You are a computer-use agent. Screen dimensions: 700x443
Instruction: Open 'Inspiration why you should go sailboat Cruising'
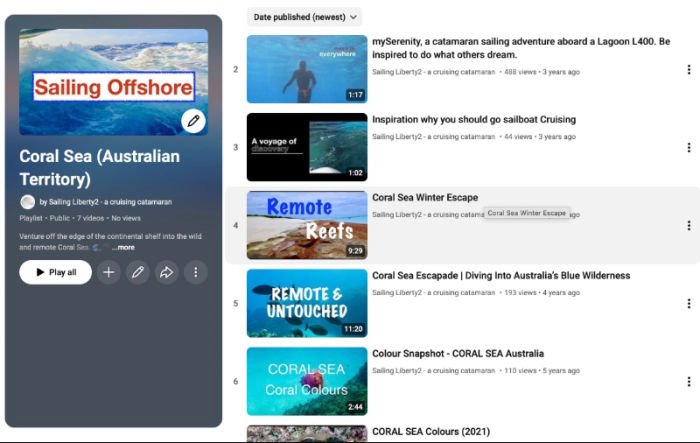[x=474, y=120]
